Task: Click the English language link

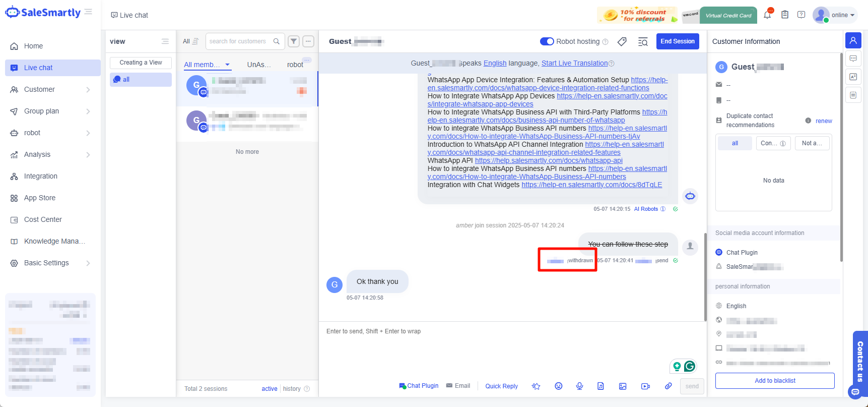Action: click(495, 63)
